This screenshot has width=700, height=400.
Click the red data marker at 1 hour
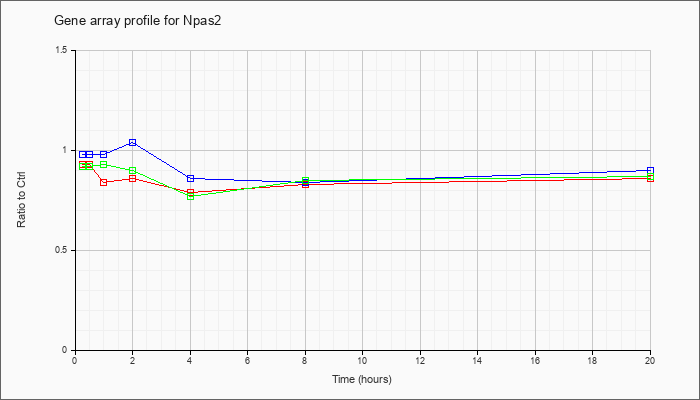(x=104, y=182)
